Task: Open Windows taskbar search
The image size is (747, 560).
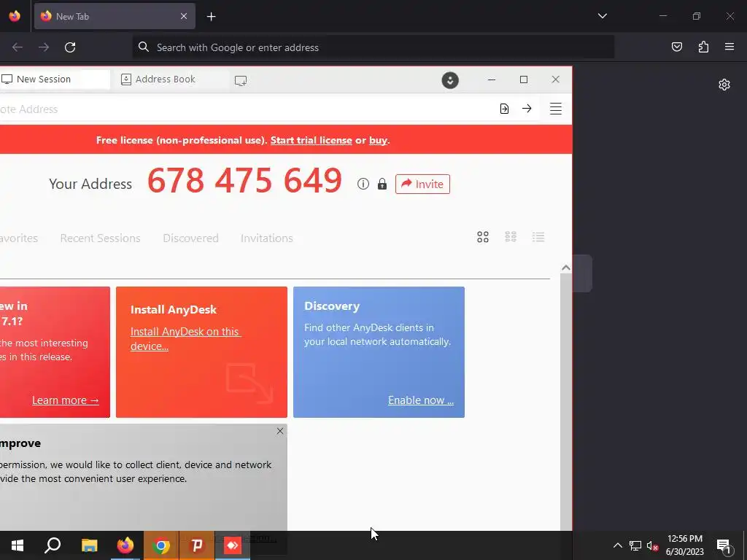Action: [53, 545]
